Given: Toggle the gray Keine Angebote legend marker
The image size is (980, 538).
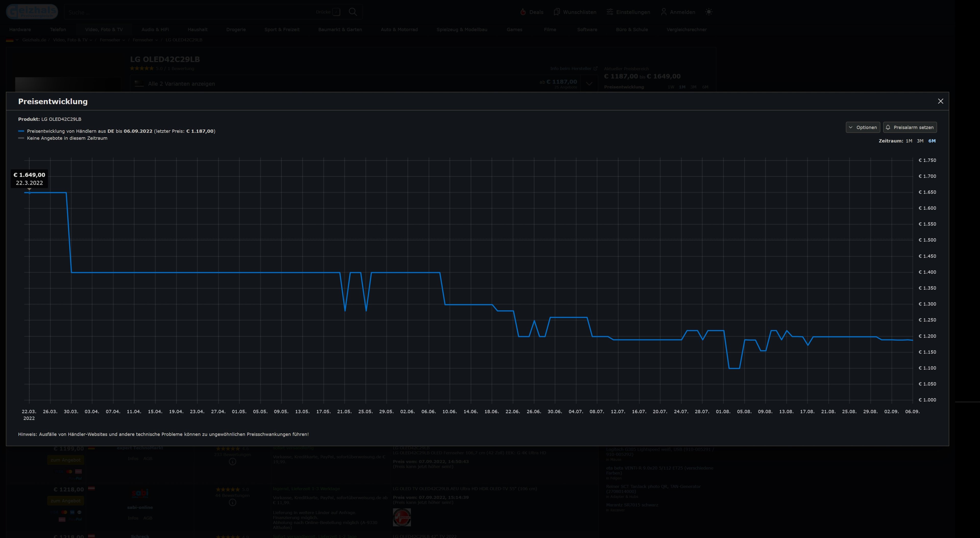Looking at the screenshot, I should tap(21, 138).
